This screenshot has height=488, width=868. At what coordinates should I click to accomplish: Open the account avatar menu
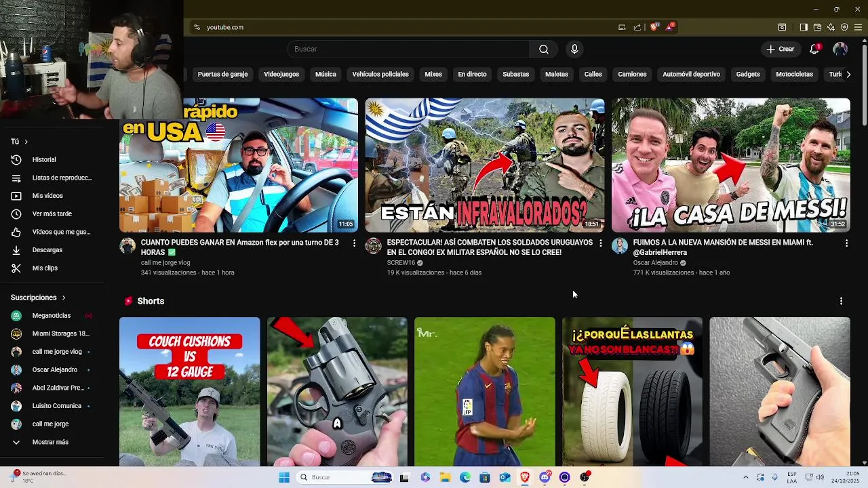(840, 49)
